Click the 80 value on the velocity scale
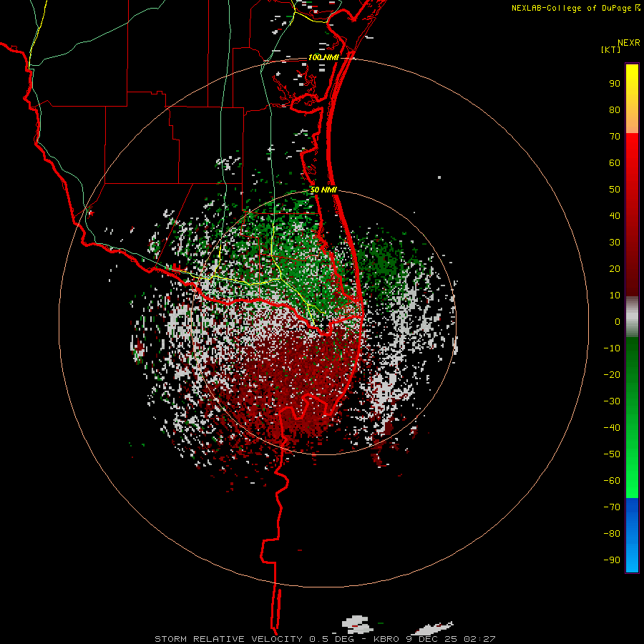The width and height of the screenshot is (644, 644). tap(615, 109)
